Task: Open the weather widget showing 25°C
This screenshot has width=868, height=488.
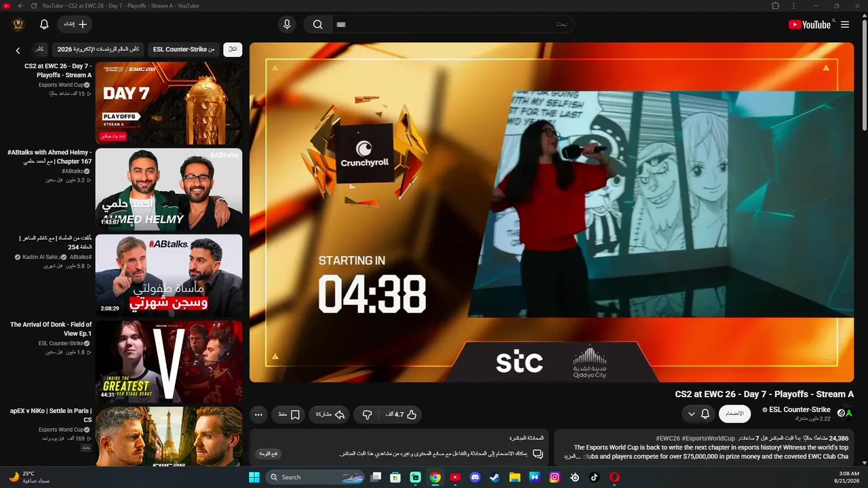Action: click(31, 477)
